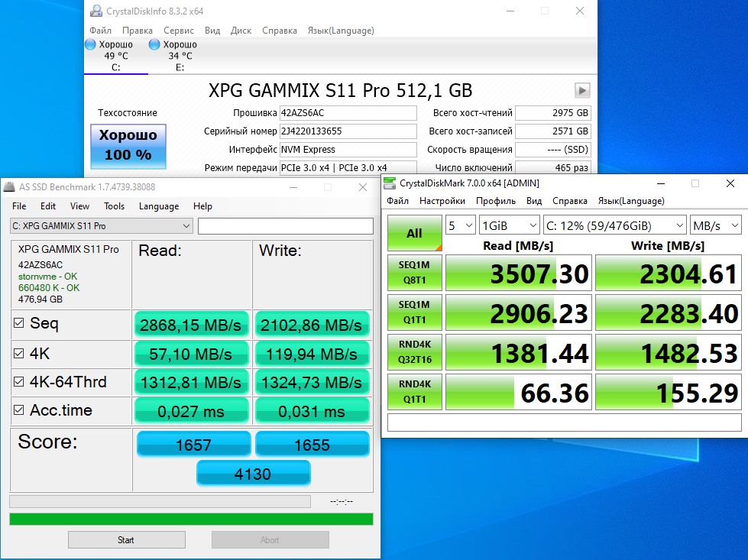
Task: Toggle the 4K test checkbox
Action: click(x=19, y=354)
